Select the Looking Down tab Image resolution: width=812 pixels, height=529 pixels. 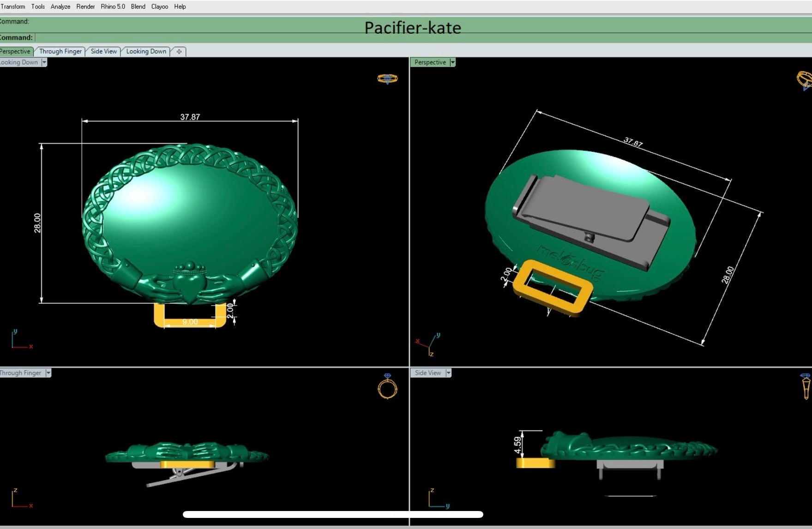pos(146,51)
